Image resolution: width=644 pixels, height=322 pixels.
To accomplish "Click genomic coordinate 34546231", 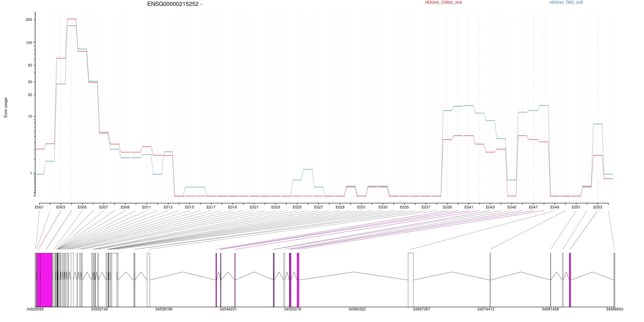I will point(228,309).
